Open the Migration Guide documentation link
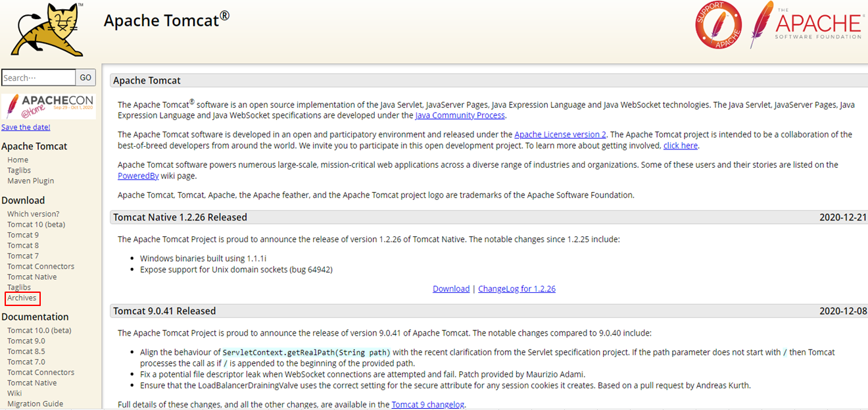The width and height of the screenshot is (868, 410). (x=35, y=404)
